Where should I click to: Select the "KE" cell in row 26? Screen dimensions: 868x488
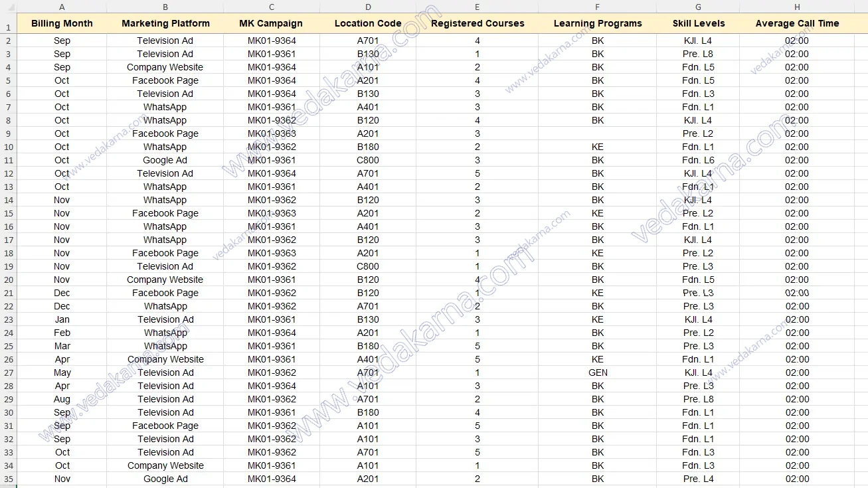coord(598,359)
